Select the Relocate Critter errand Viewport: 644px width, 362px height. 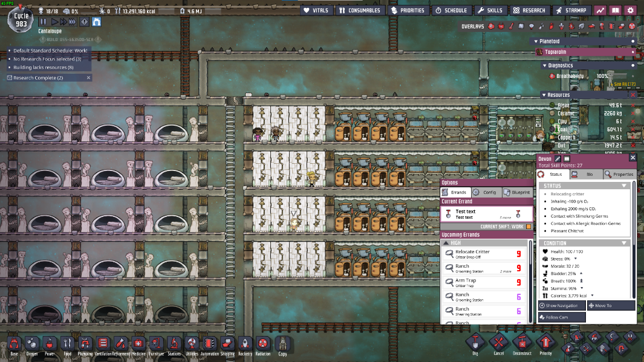tap(484, 254)
